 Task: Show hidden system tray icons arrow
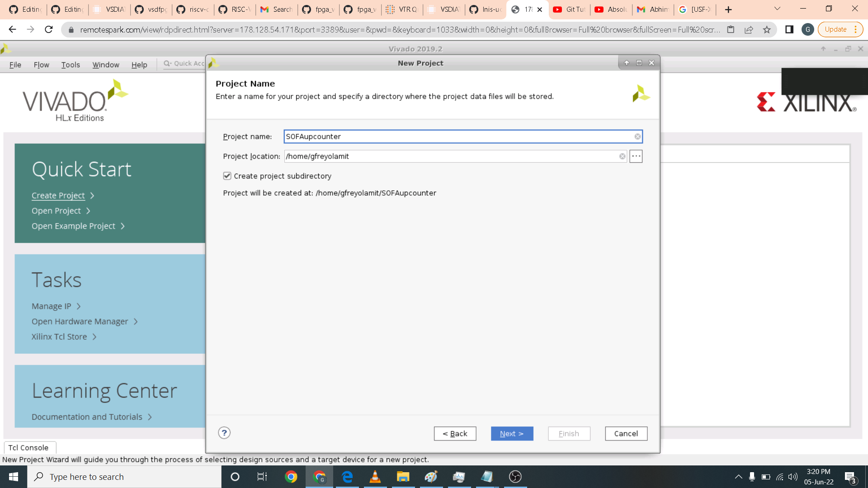click(738, 477)
